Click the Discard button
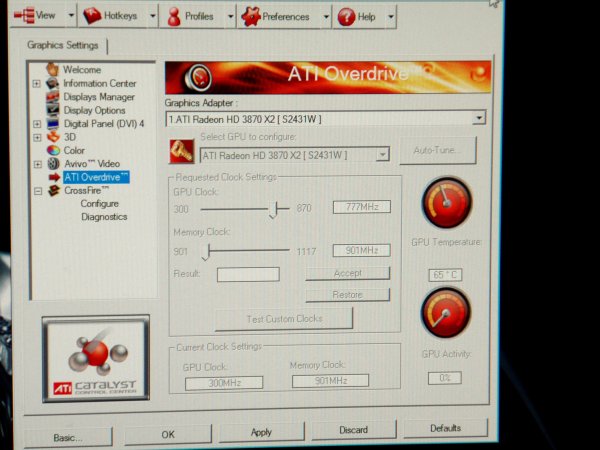 pyautogui.click(x=354, y=430)
